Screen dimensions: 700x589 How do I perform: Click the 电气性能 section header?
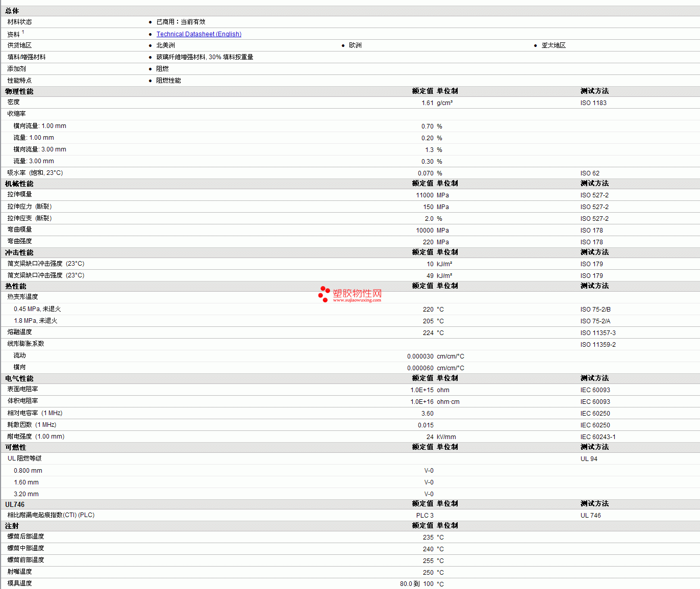19,379
